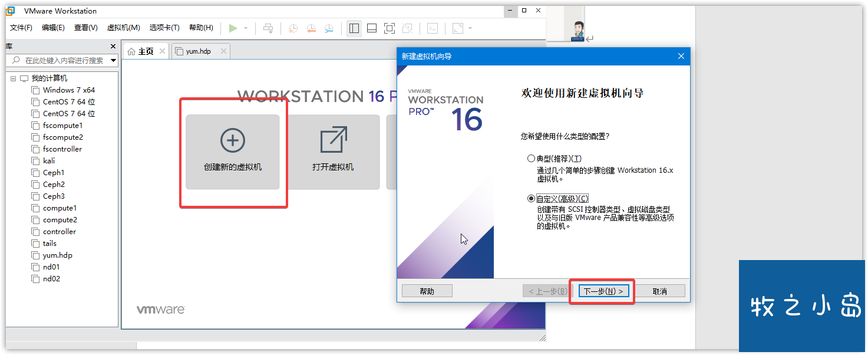Click the console view toolbar icon

[433, 28]
